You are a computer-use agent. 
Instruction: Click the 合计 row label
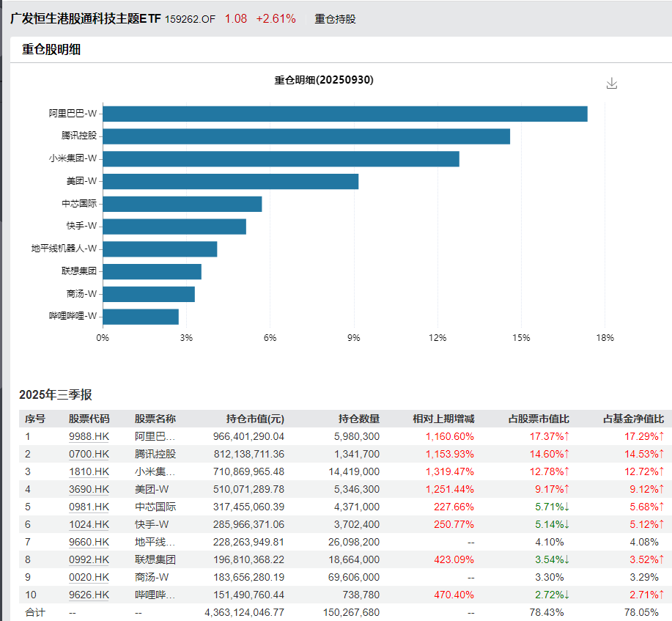click(35, 612)
